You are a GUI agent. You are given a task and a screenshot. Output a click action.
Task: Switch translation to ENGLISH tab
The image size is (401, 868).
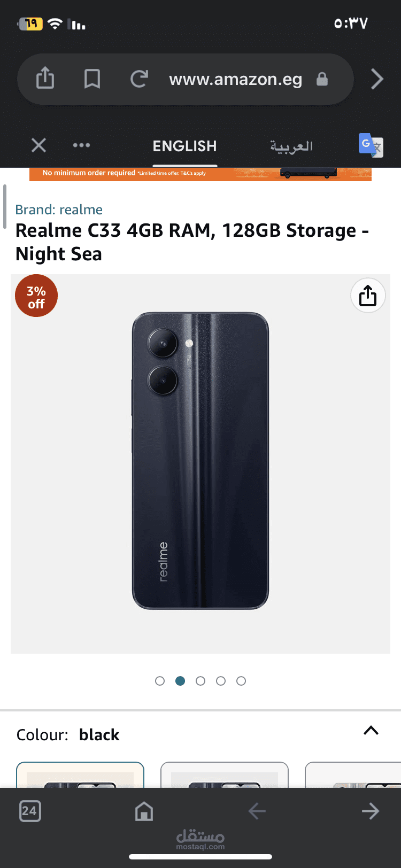pyautogui.click(x=184, y=146)
